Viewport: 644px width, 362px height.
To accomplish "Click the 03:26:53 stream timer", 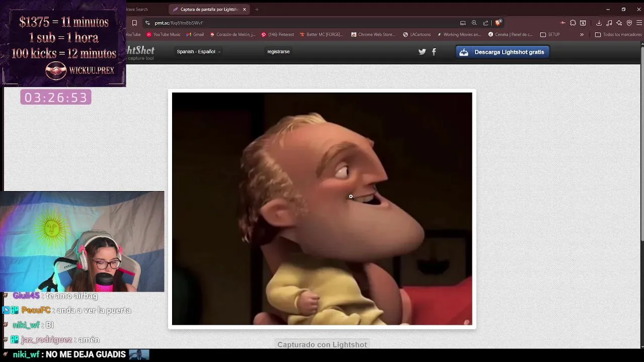I will pos(56,97).
